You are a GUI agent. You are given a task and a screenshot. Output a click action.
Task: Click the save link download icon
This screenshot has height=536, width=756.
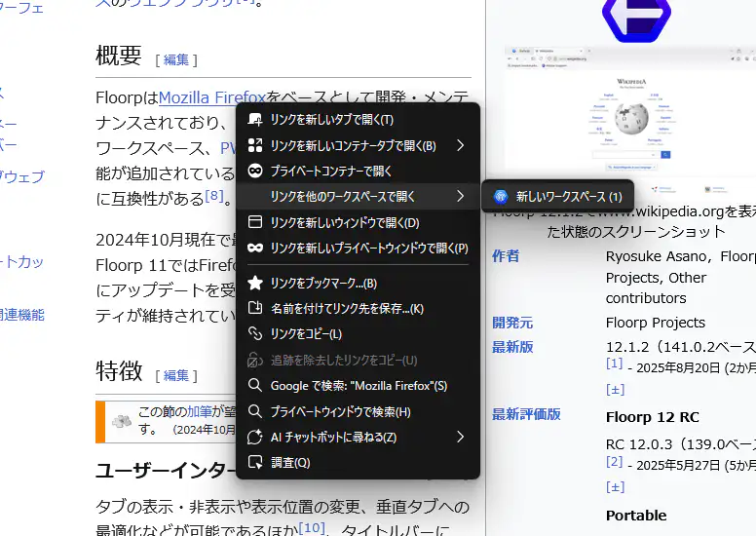254,308
